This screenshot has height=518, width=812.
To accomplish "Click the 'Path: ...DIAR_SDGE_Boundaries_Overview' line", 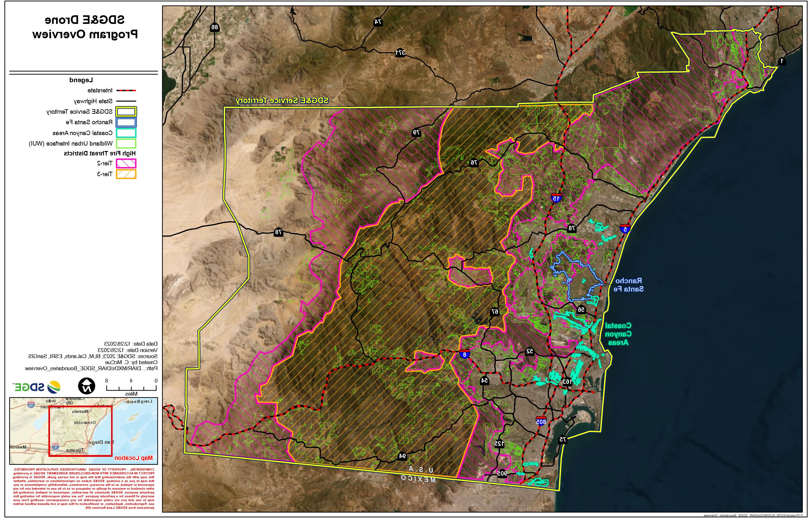I will (91, 369).
